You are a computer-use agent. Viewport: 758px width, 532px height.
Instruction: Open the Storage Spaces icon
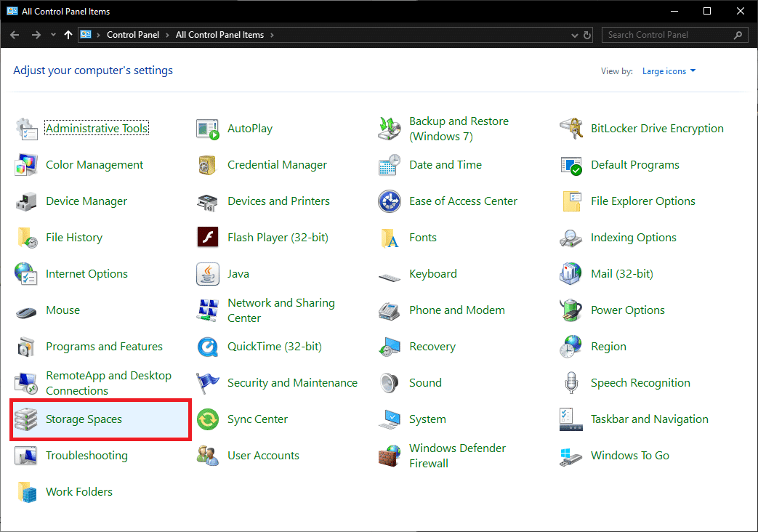point(26,419)
